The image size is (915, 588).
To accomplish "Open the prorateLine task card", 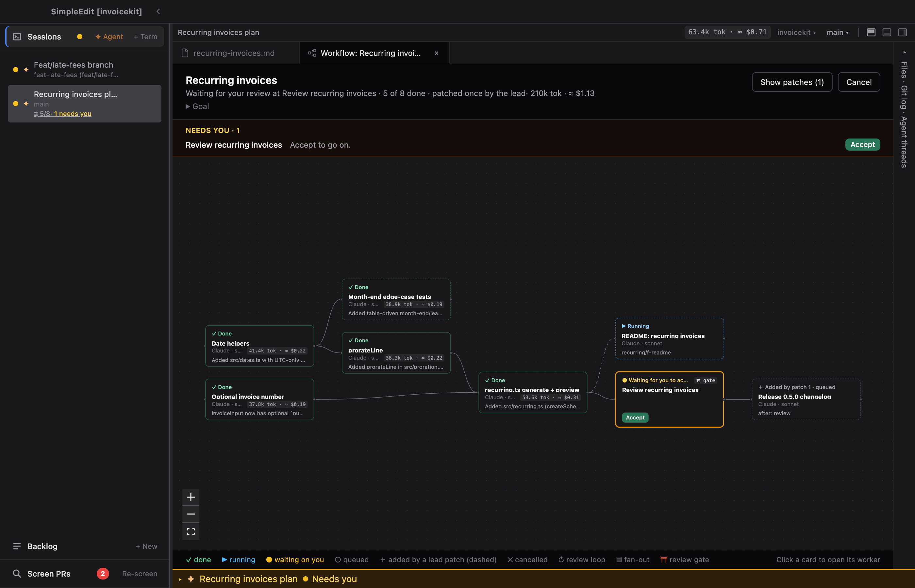I will point(396,353).
